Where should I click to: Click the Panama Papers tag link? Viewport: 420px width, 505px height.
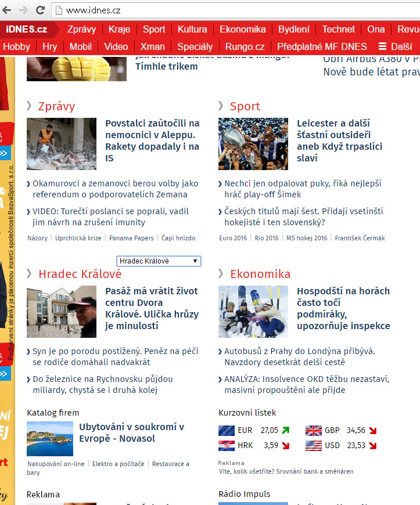click(x=131, y=238)
